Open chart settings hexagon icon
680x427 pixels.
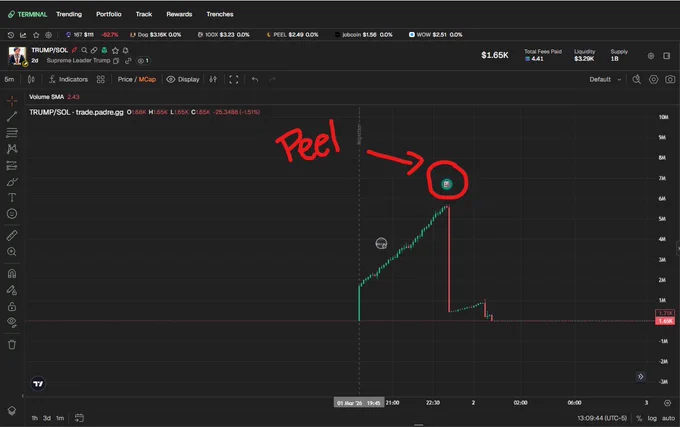coord(654,79)
